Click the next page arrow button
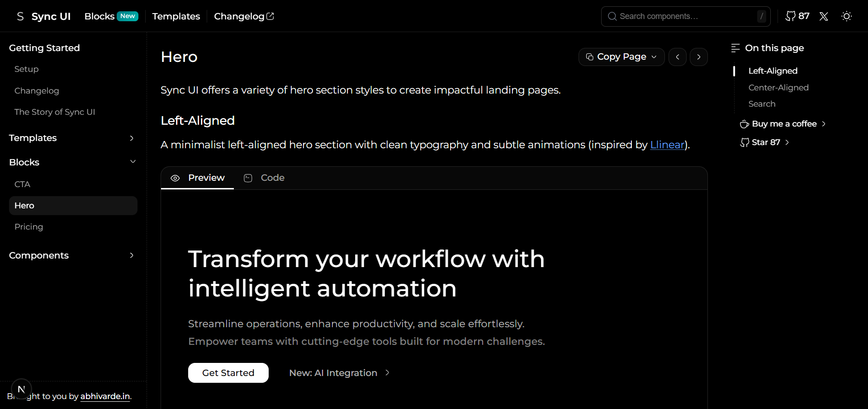 698,57
